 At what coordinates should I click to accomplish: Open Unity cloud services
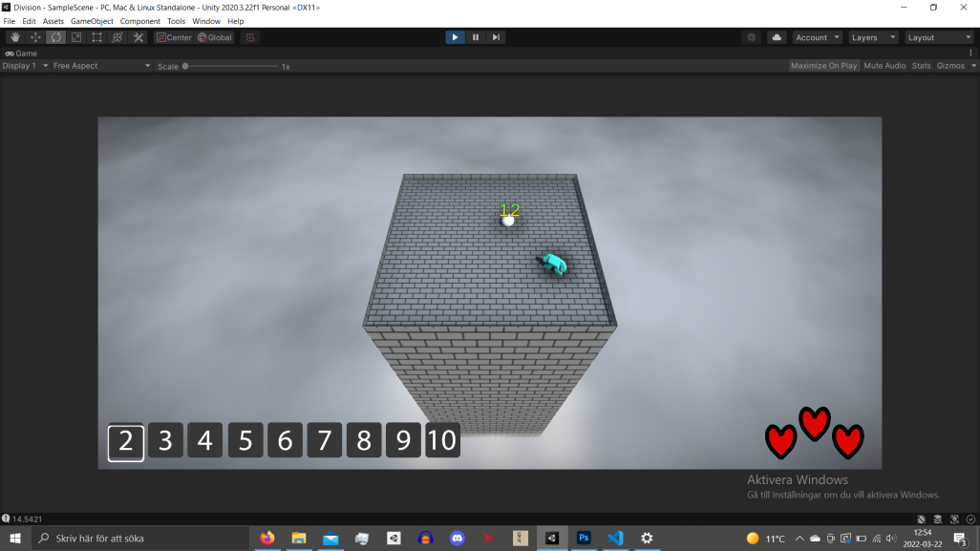777,37
